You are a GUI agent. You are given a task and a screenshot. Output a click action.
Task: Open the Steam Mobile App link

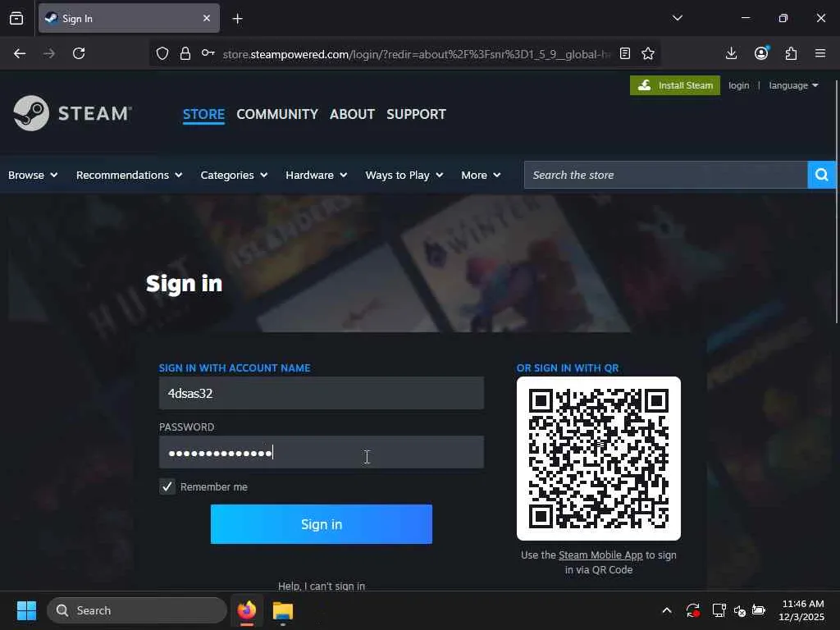[600, 555]
